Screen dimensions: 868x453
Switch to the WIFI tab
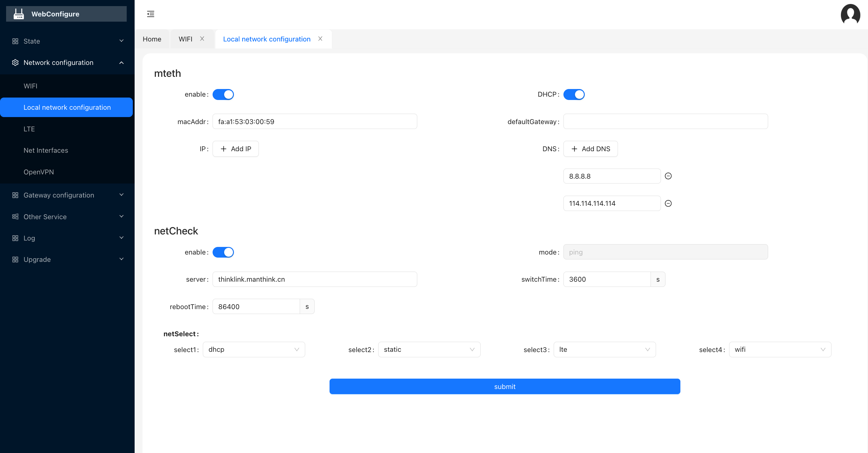pos(186,39)
